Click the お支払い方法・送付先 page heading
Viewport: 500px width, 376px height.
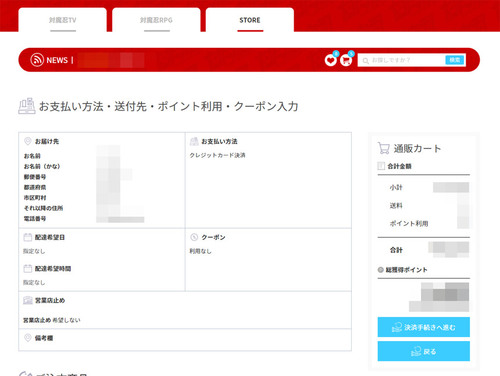pos(169,106)
